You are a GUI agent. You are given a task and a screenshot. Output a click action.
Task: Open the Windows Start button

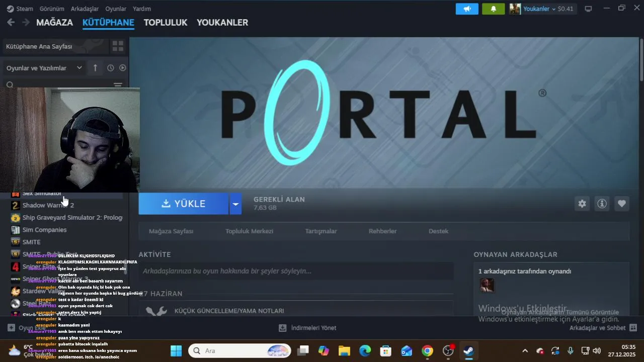(x=176, y=350)
